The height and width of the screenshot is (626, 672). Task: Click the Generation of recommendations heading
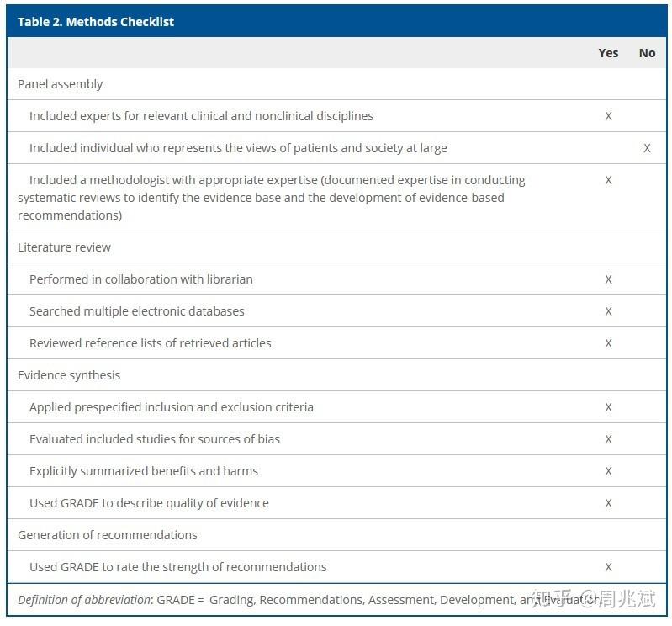(108, 535)
